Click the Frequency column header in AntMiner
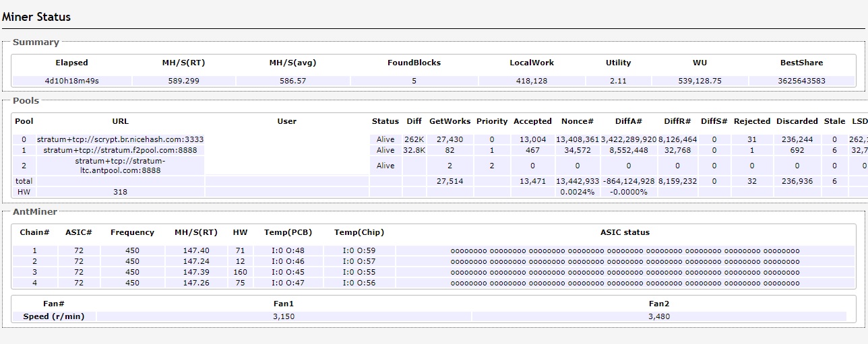The height and width of the screenshot is (344, 868). point(132,232)
